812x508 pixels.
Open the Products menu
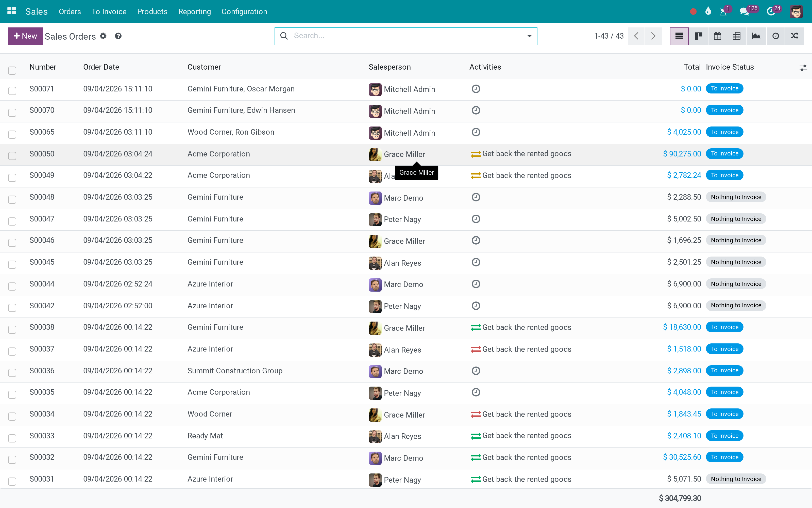152,11
